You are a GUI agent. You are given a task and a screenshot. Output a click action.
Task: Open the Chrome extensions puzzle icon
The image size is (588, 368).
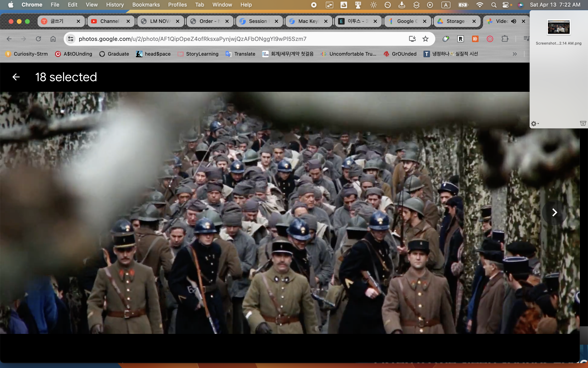[505, 39]
